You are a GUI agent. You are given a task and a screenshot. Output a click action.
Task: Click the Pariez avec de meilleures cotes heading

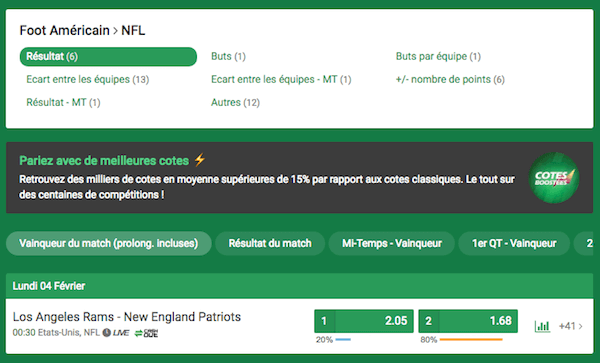click(104, 160)
